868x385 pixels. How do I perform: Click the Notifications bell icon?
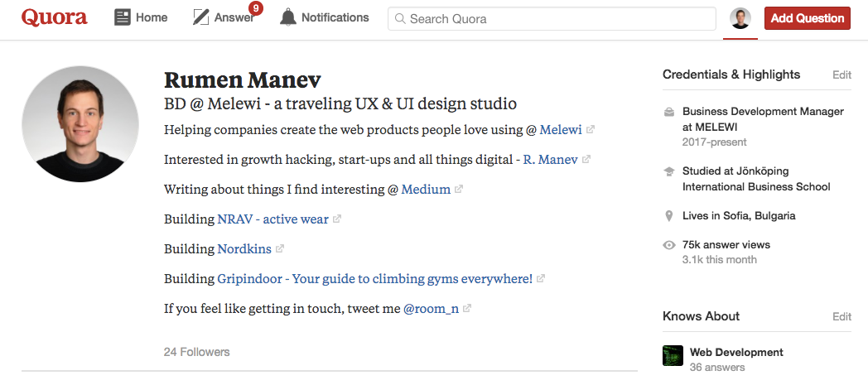(288, 17)
